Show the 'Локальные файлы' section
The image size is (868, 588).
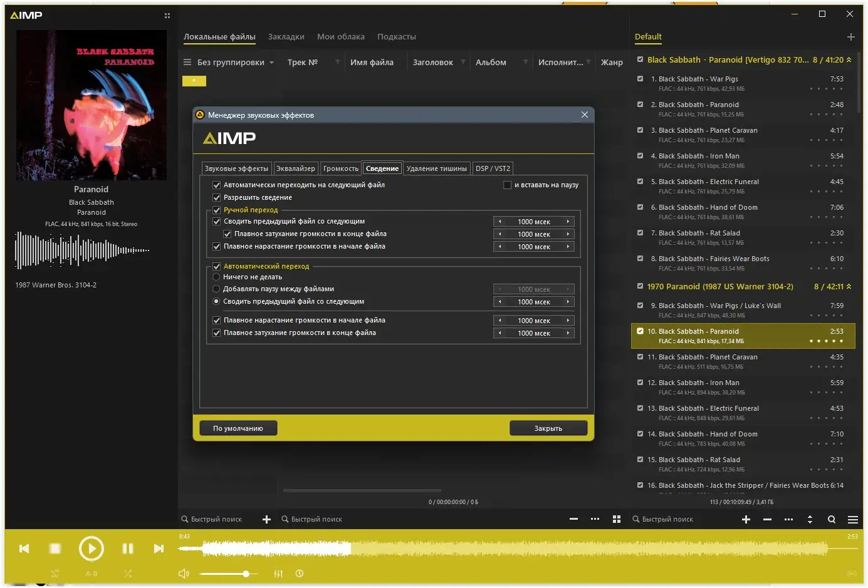pyautogui.click(x=219, y=37)
